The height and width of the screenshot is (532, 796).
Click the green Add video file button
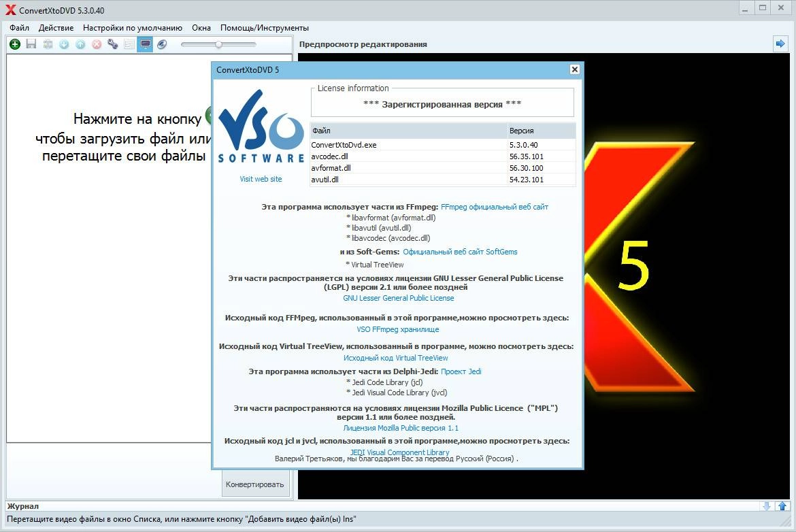coord(15,44)
